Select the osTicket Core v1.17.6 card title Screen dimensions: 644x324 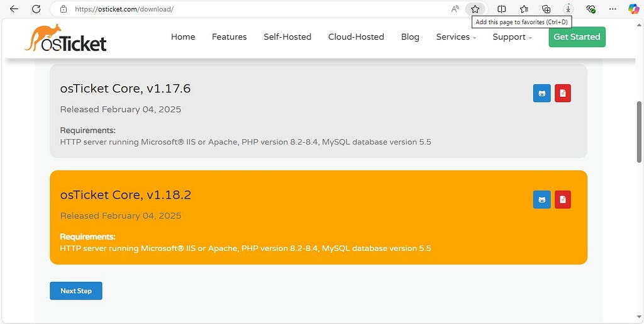point(125,89)
